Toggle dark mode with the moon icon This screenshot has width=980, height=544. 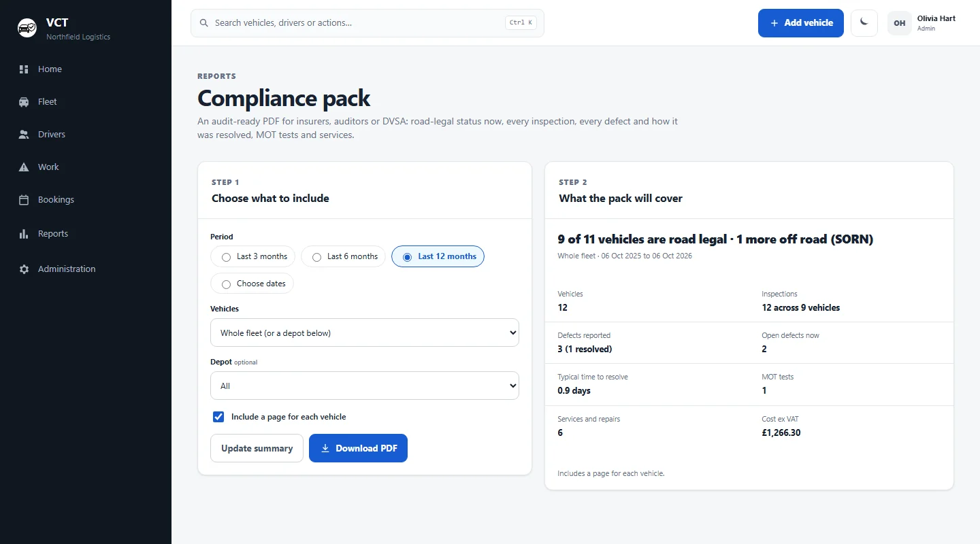coord(864,22)
